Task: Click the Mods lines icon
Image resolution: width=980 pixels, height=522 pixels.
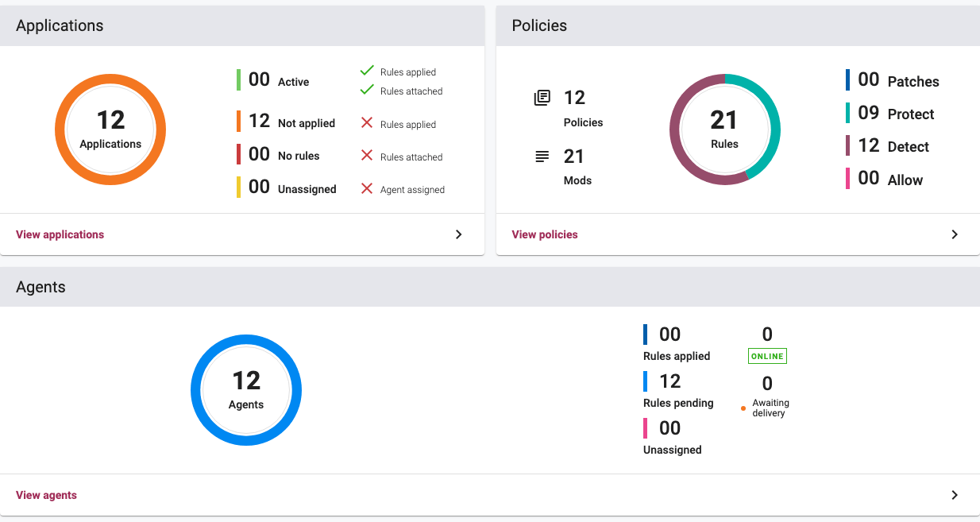Action: (x=542, y=157)
